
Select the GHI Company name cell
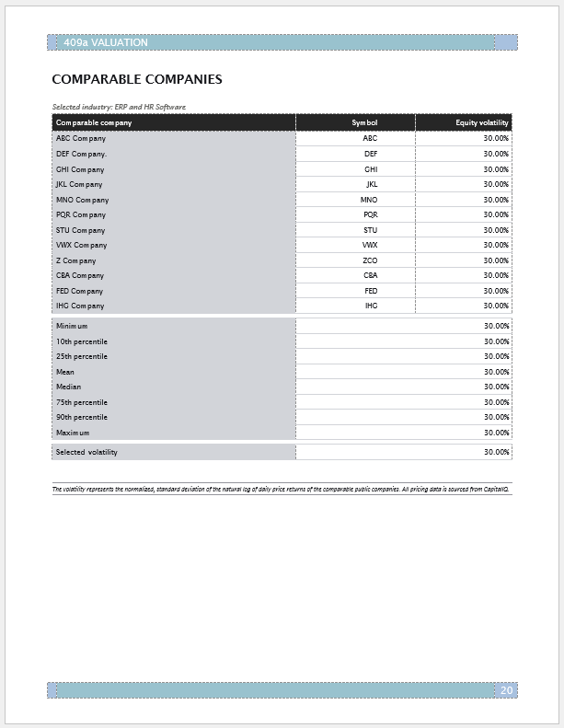[80, 169]
